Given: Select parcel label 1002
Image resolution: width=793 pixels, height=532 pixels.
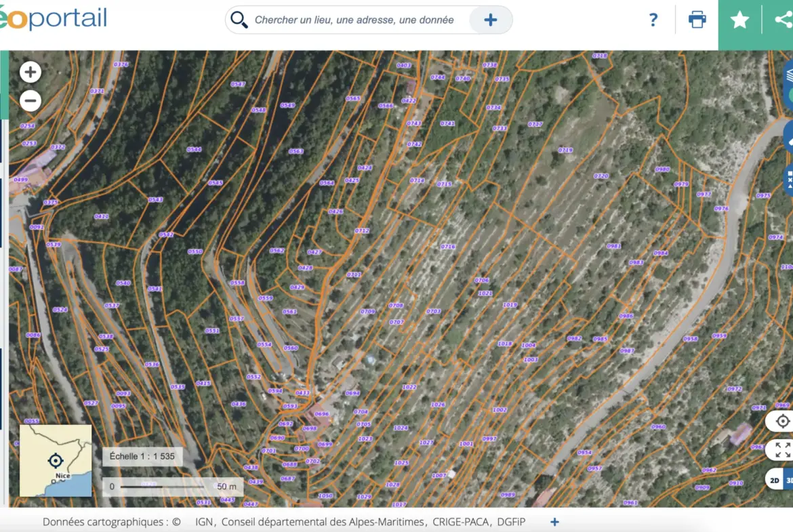Looking at the screenshot, I should pyautogui.click(x=500, y=409).
